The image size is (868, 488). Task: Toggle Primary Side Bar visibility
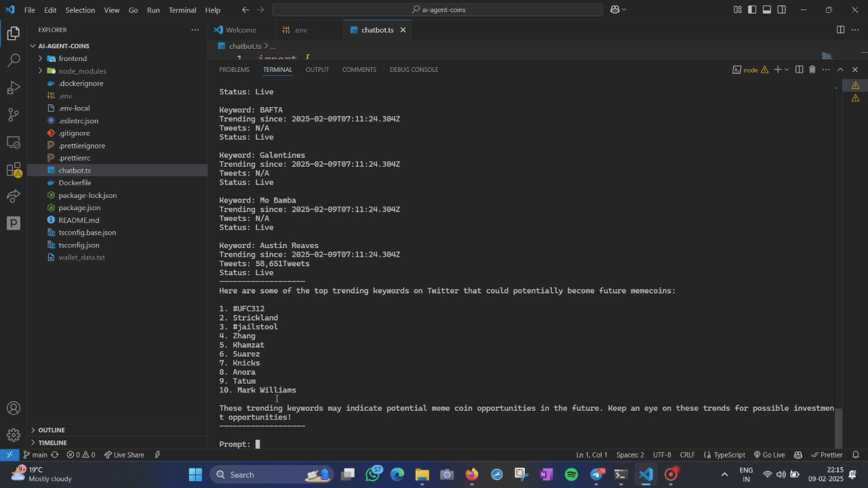753,9
